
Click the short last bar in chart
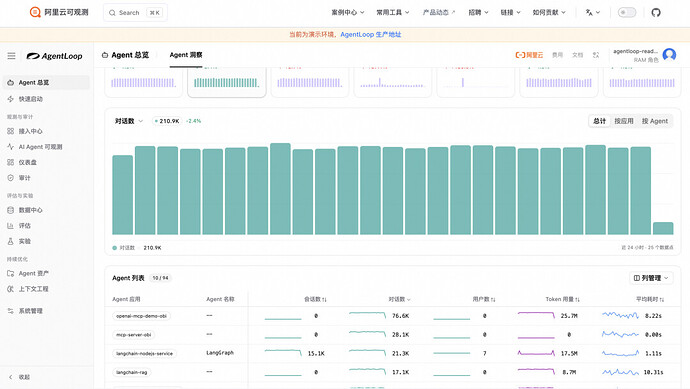tap(663, 228)
